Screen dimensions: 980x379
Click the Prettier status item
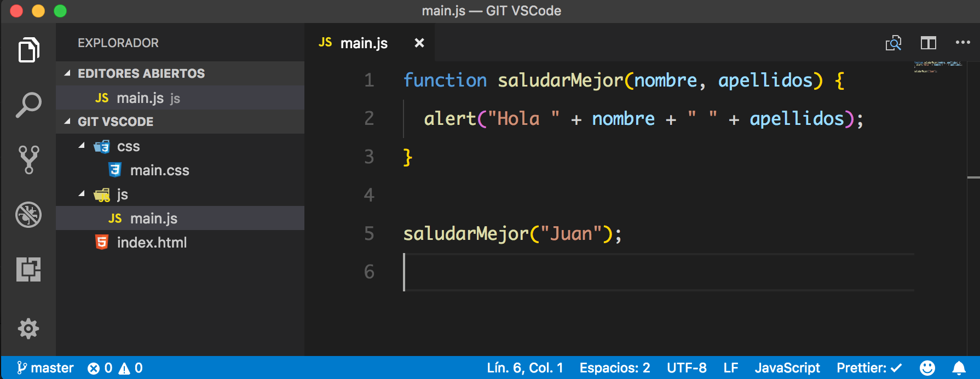pos(869,368)
